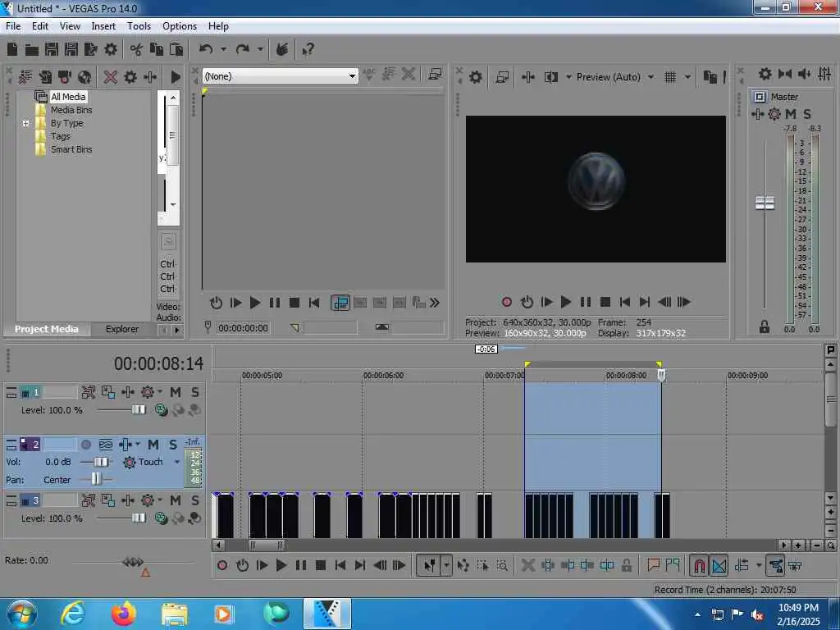Open track 1 FX gear dropdown arrow
840x630 pixels.
pos(160,392)
